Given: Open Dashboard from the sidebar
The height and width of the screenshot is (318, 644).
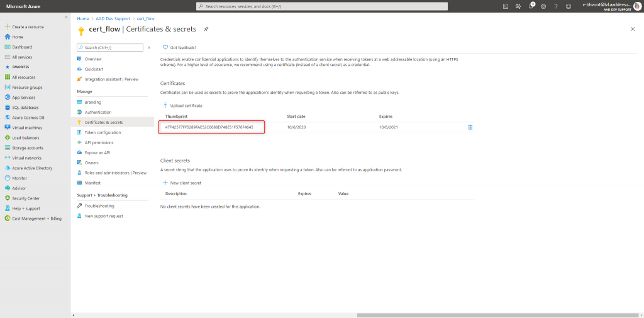Looking at the screenshot, I should pos(18,47).
